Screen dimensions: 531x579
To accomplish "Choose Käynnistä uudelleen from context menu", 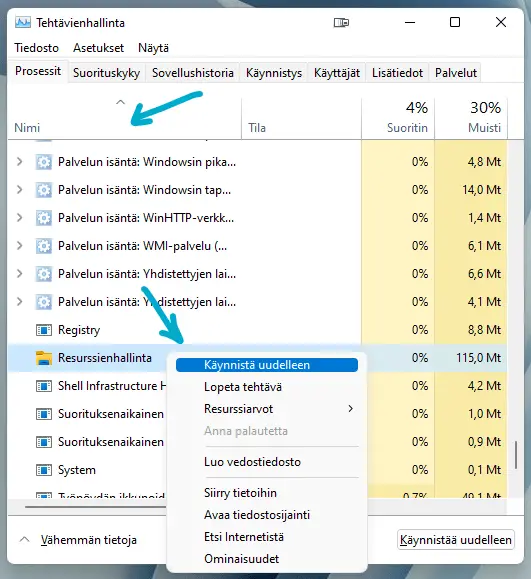I will (267, 365).
